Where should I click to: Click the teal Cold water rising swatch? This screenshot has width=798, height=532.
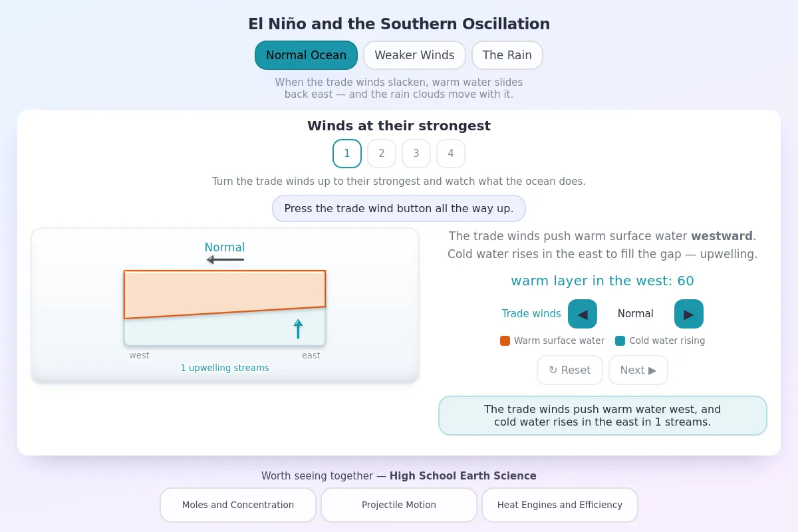coord(620,340)
